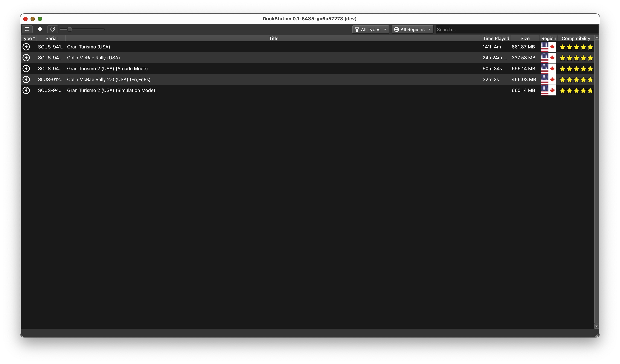Click compatibility stars for Gran Turismo 2 Simulation Mode

point(576,91)
